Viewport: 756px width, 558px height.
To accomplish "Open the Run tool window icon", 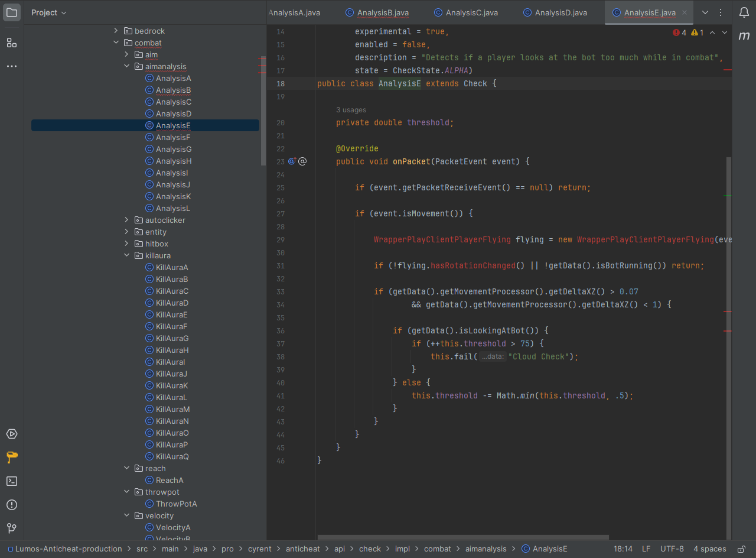I will 12,434.
